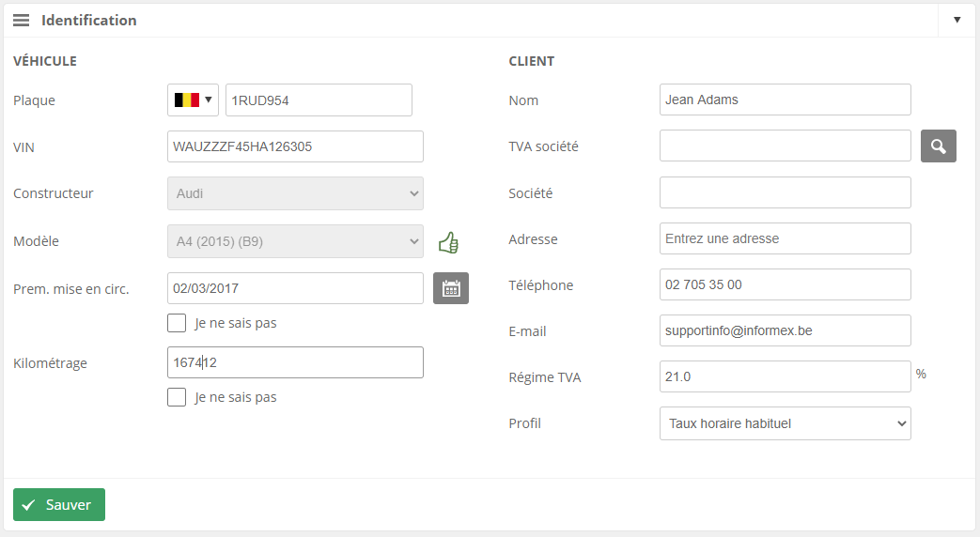The image size is (980, 537).
Task: Click the E-mail input field
Action: (x=785, y=330)
